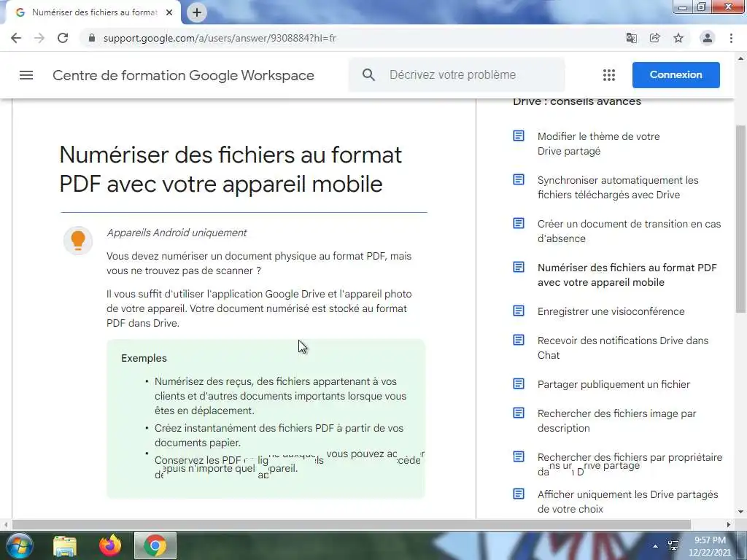This screenshot has width=747, height=560.
Task: Click the scrollbar down arrow
Action: pos(740,512)
